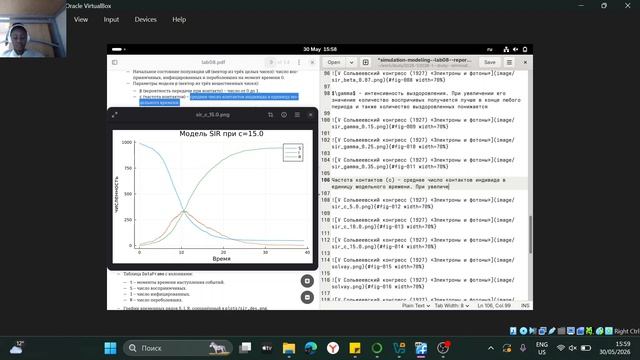Open Yandex Browser from the taskbar
This screenshot has height=360, width=640.
333,348
